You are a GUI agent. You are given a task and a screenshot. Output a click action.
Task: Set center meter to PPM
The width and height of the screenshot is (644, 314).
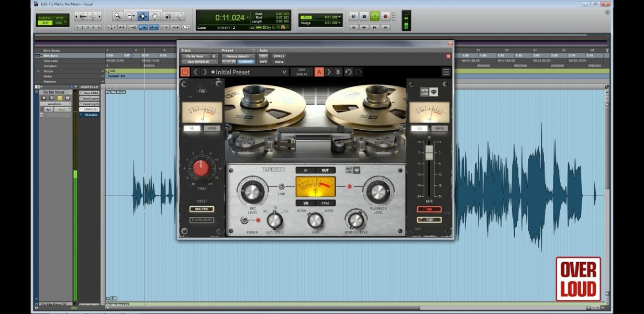pyautogui.click(x=326, y=203)
